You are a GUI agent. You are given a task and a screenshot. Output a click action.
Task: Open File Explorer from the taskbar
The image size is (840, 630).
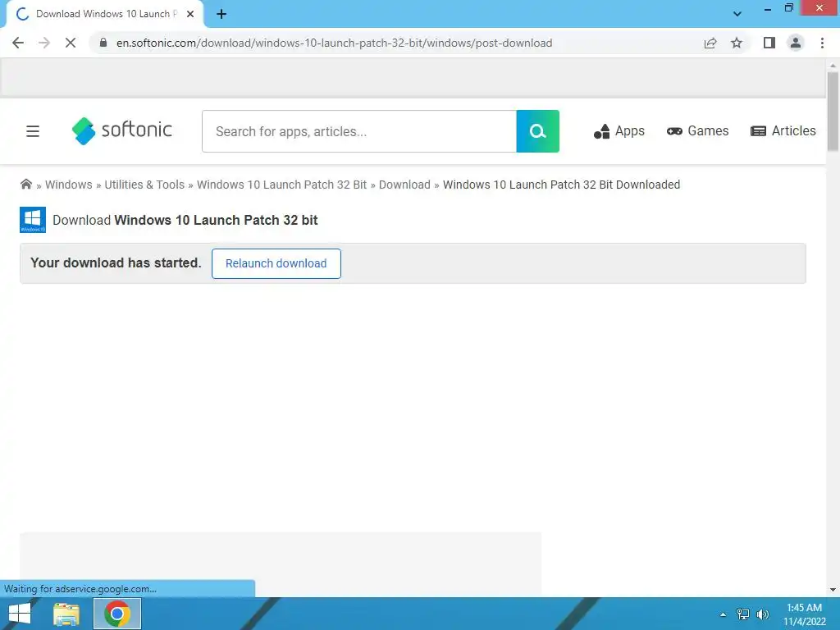66,614
